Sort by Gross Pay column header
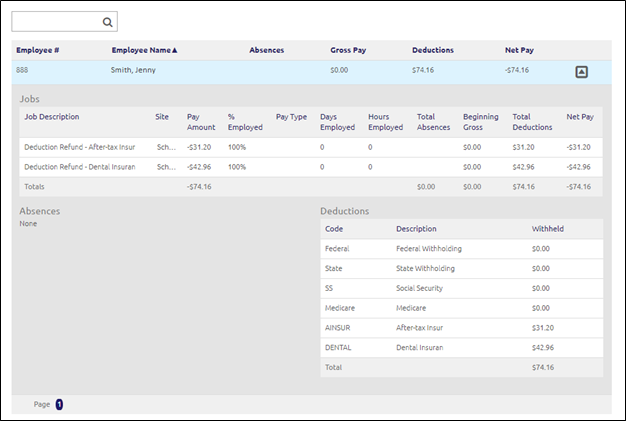Image resolution: width=626 pixels, height=421 pixels. click(348, 49)
